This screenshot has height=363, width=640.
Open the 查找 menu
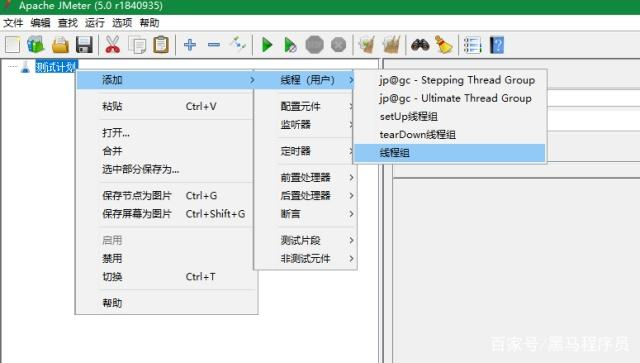68,23
